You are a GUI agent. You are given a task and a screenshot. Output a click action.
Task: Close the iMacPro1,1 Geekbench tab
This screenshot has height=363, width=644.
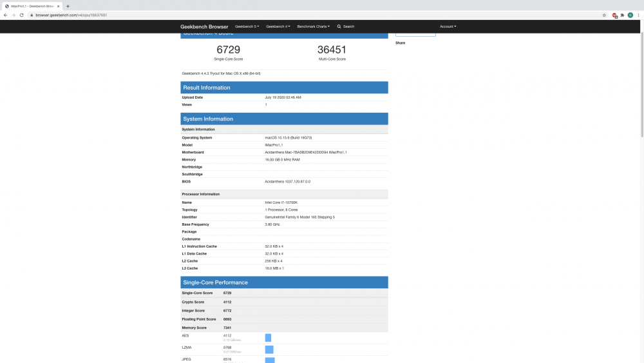(x=59, y=6)
